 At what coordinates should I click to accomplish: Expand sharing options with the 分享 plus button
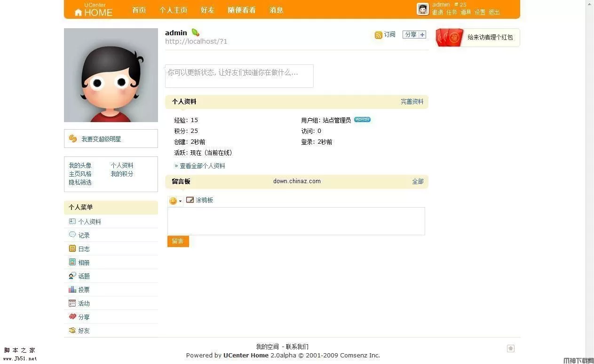(423, 34)
